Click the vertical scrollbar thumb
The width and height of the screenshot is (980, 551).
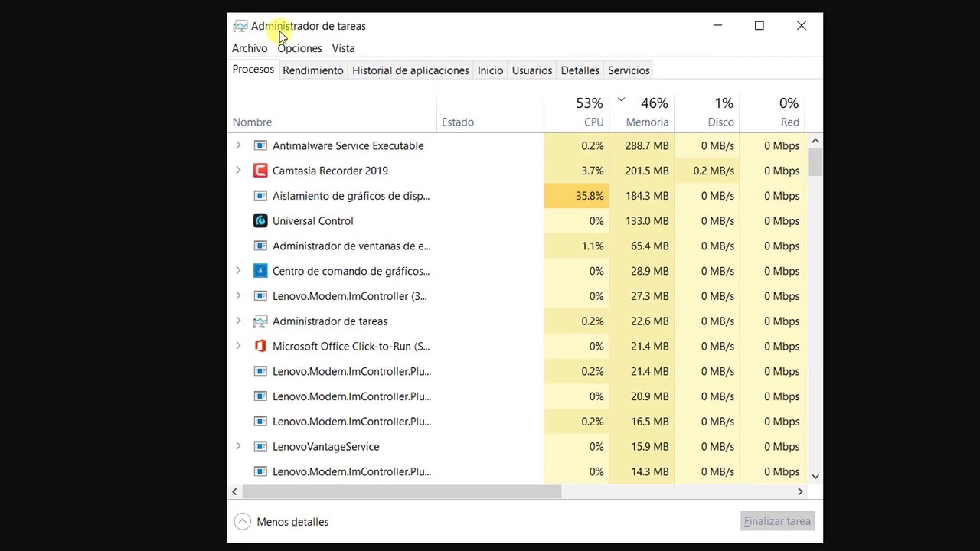click(x=815, y=162)
